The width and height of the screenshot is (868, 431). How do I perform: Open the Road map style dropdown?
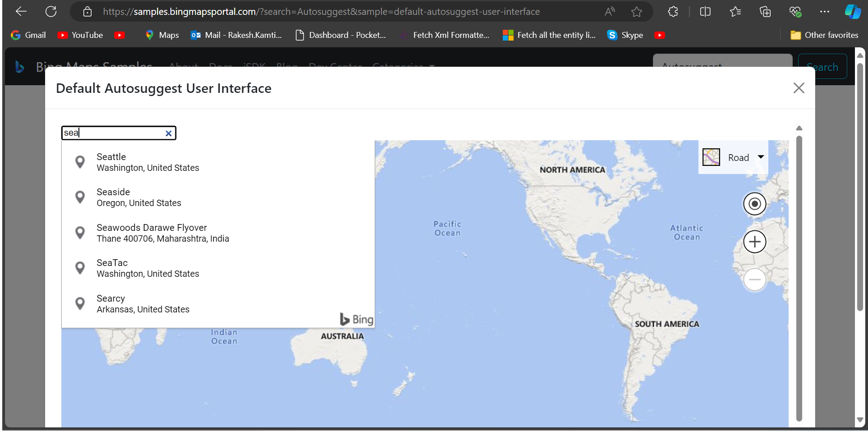761,157
